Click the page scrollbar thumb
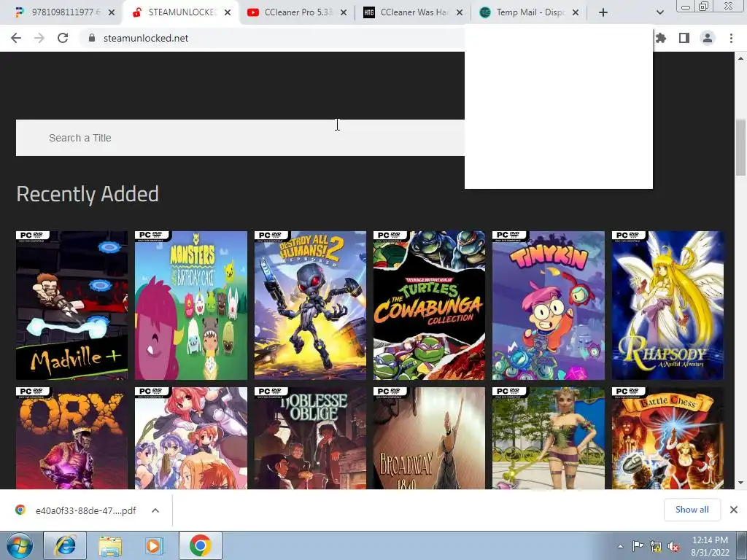The image size is (747, 560). tap(740, 147)
